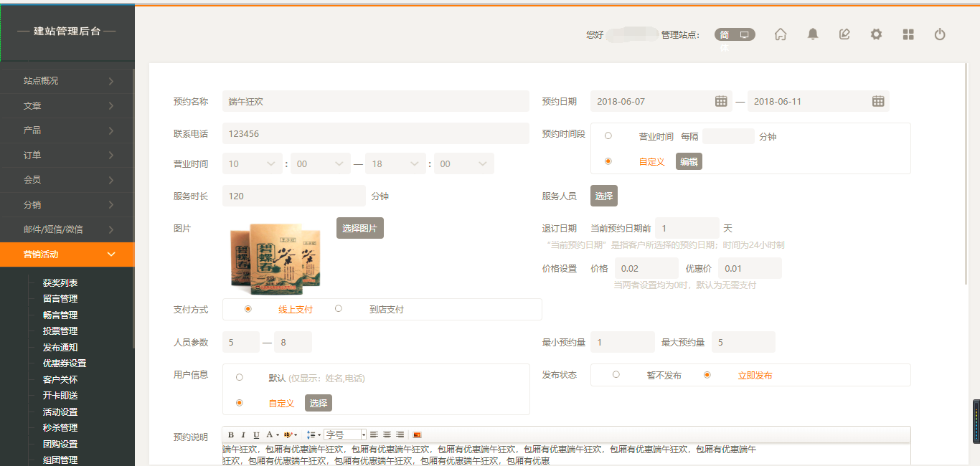Insert image via editor toolbar picture icon
Screen dimensions: 980x466
pyautogui.click(x=417, y=434)
